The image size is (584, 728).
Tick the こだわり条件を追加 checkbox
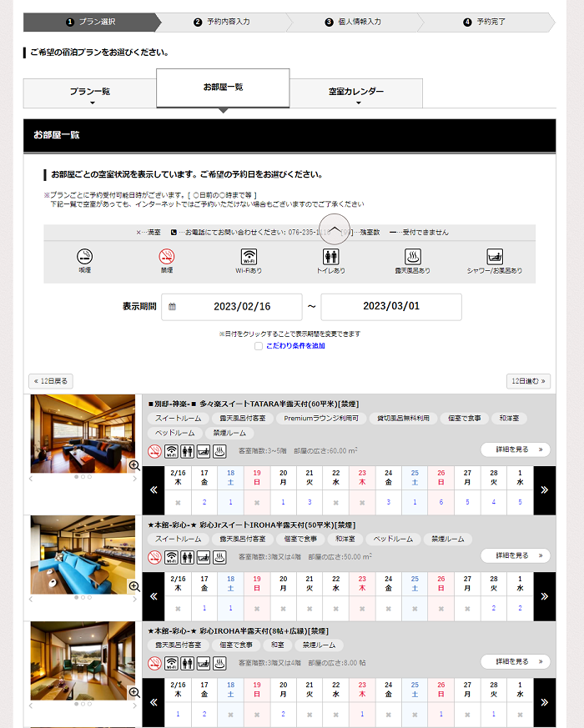point(259,346)
